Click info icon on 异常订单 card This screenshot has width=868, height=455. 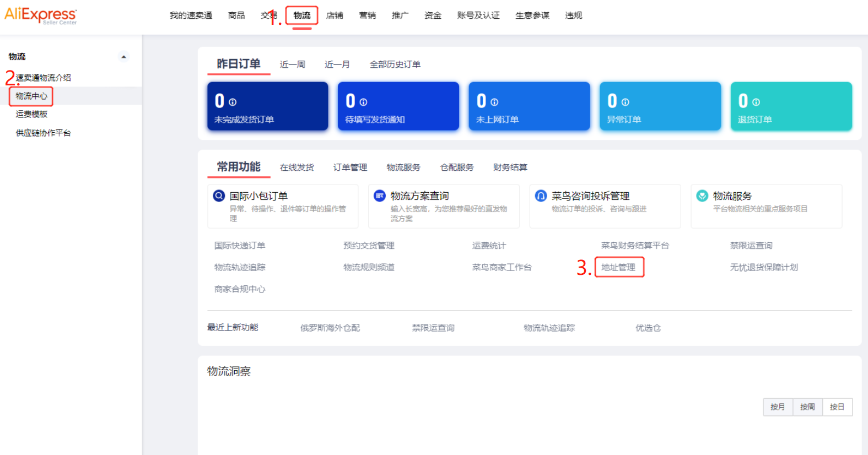point(625,102)
